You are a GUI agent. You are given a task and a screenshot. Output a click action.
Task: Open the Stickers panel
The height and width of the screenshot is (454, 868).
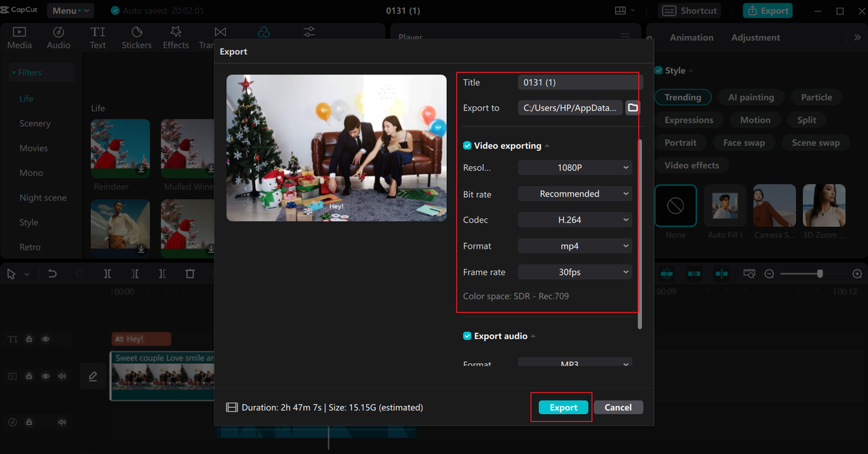pyautogui.click(x=136, y=38)
